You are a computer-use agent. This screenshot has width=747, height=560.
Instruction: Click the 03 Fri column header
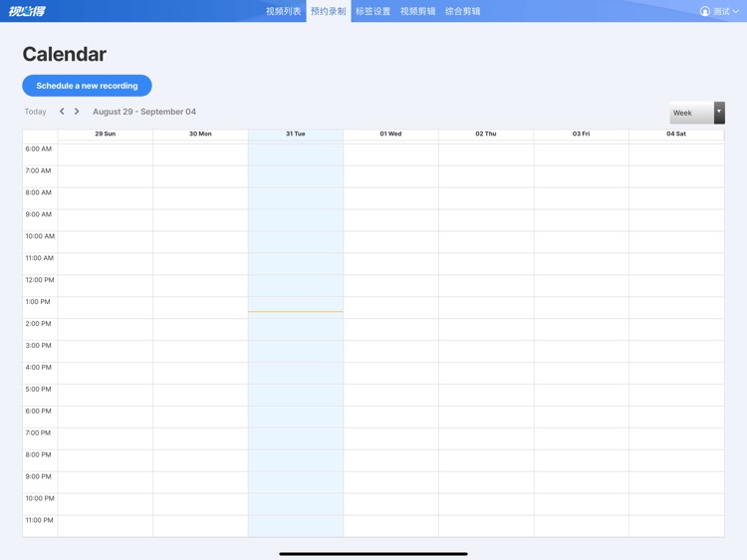coord(582,134)
